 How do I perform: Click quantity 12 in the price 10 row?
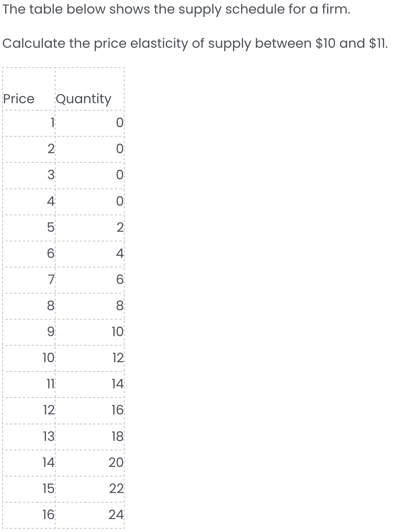click(x=118, y=357)
